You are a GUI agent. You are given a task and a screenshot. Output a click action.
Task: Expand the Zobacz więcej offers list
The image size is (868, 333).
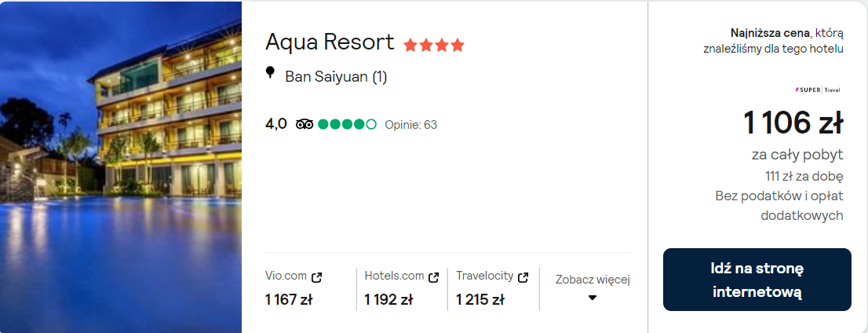(x=593, y=280)
